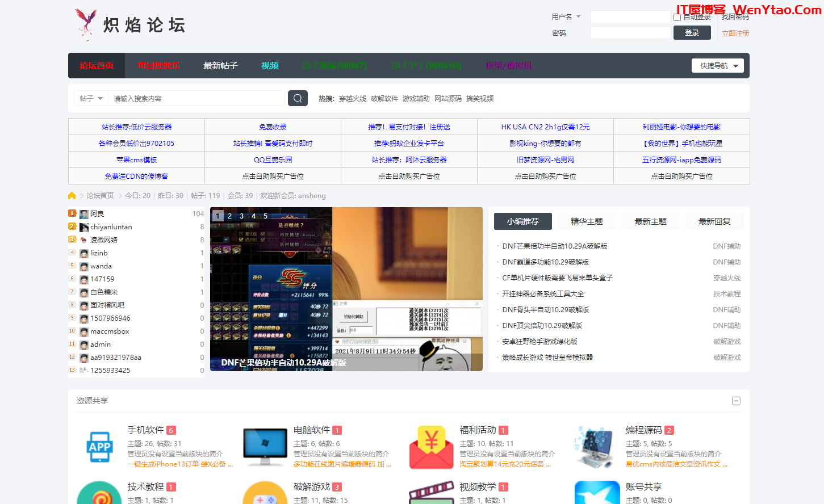Select slide number 3 in carousel
The image size is (824, 504).
click(x=242, y=216)
